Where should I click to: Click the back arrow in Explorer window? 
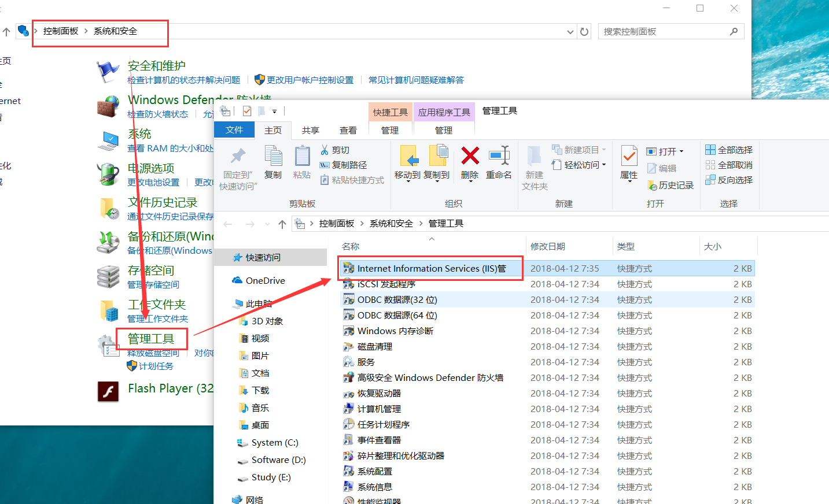click(x=228, y=224)
